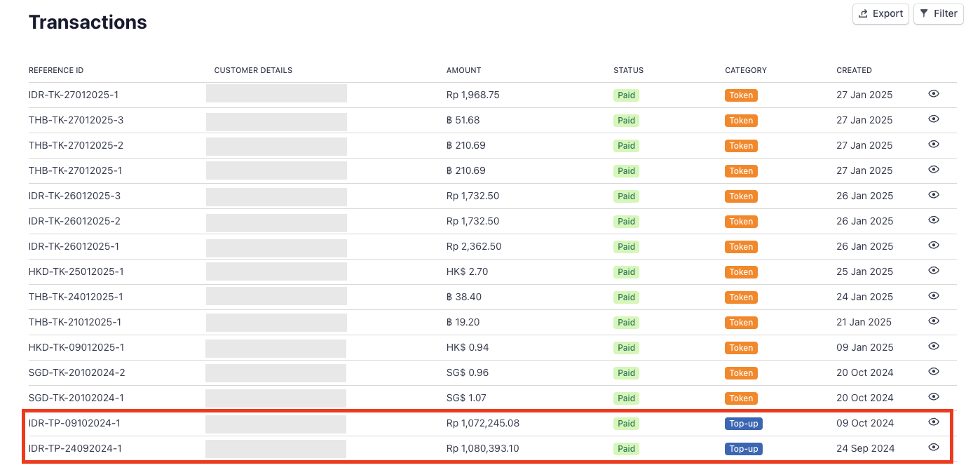980x470 pixels.
Task: Click eye icon for IDR-TP-24092024-1 top-up
Action: click(934, 448)
